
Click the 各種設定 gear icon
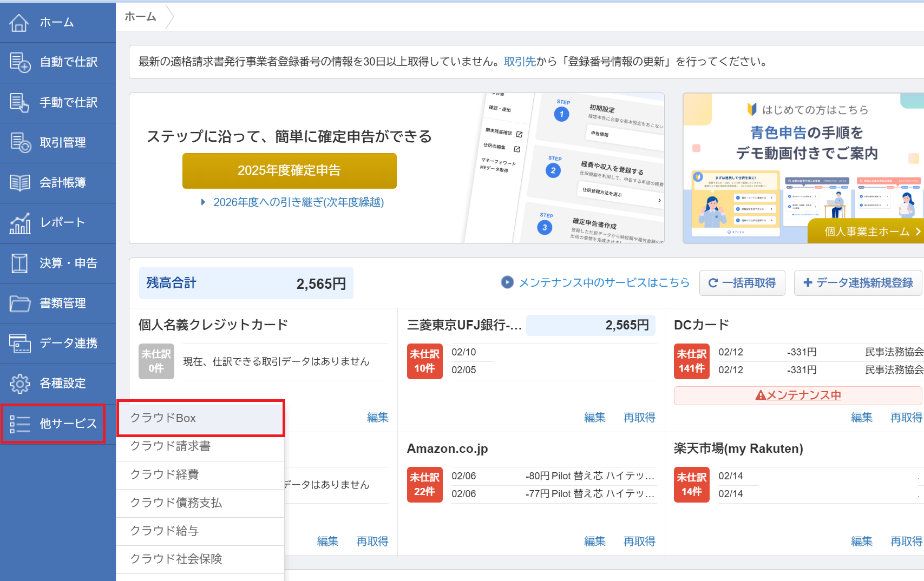pyautogui.click(x=19, y=383)
